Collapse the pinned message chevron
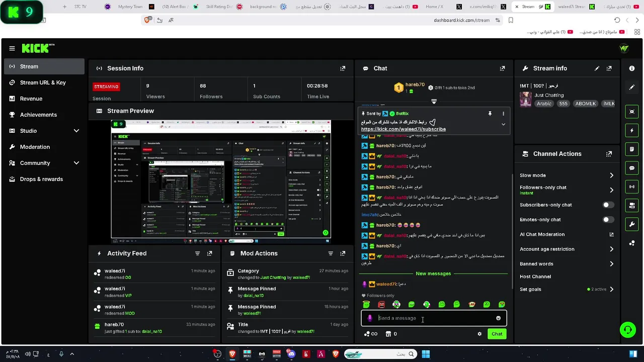This screenshot has width=644, height=362. pos(503,124)
